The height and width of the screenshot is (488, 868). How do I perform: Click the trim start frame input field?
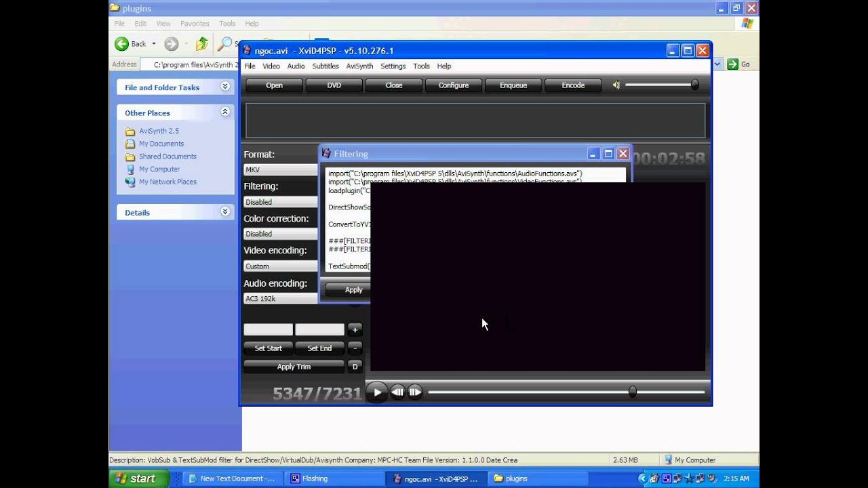[268, 329]
